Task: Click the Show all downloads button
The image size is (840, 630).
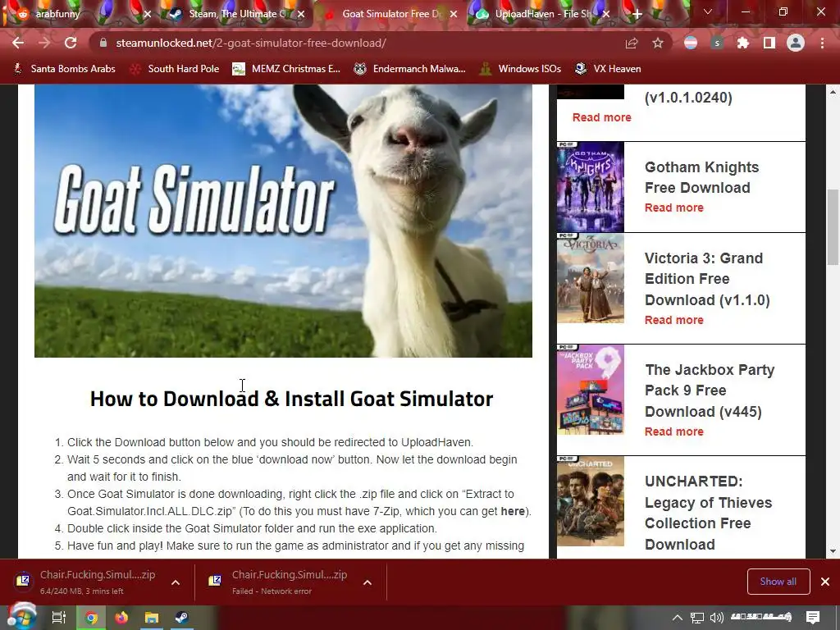Action: [778, 582]
